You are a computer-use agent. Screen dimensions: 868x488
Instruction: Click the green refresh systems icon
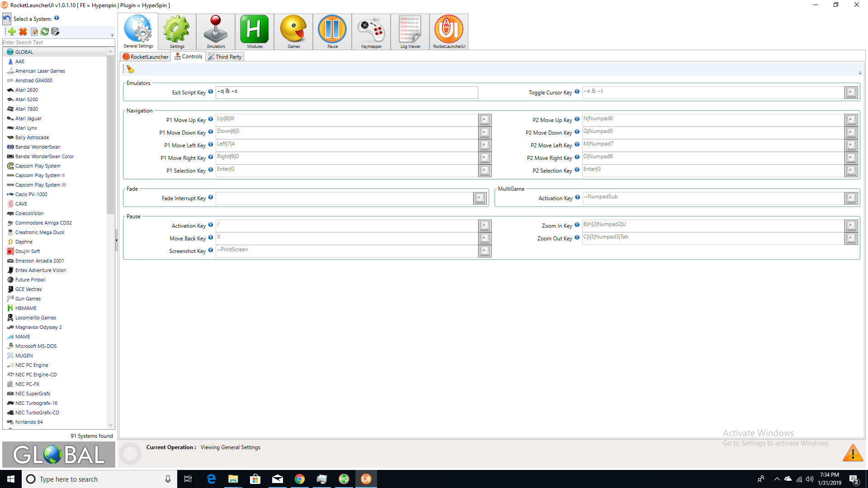pos(45,32)
